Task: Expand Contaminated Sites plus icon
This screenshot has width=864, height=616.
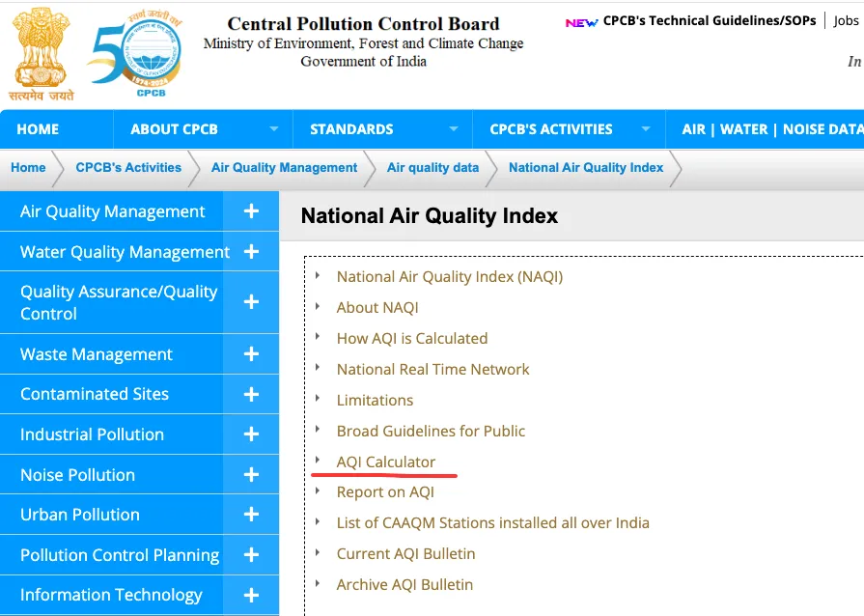Action: click(x=251, y=394)
